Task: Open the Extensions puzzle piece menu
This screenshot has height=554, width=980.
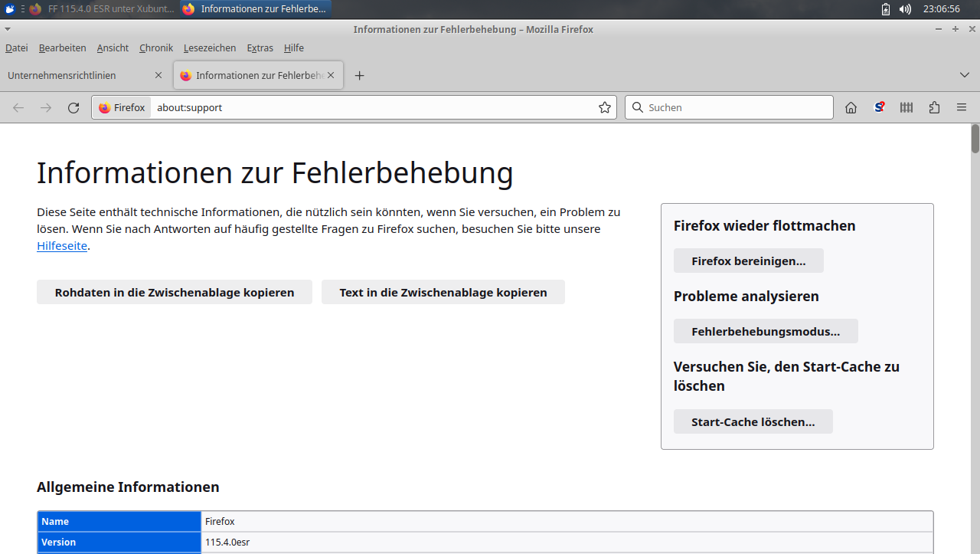Action: (x=934, y=108)
